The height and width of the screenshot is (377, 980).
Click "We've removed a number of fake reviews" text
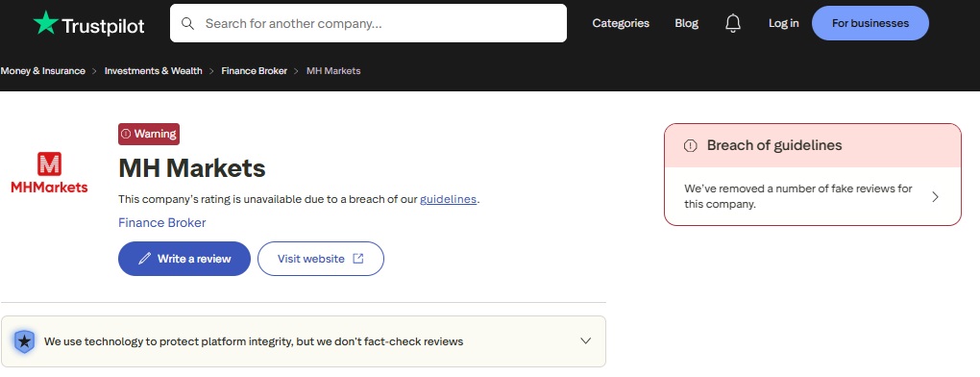[x=798, y=196]
